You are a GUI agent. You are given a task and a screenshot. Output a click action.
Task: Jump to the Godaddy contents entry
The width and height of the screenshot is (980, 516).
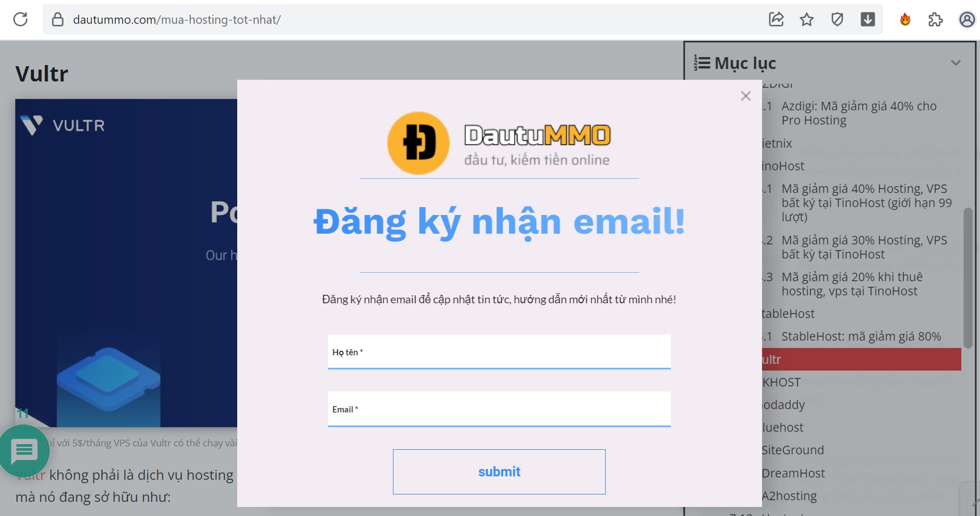pyautogui.click(x=783, y=405)
